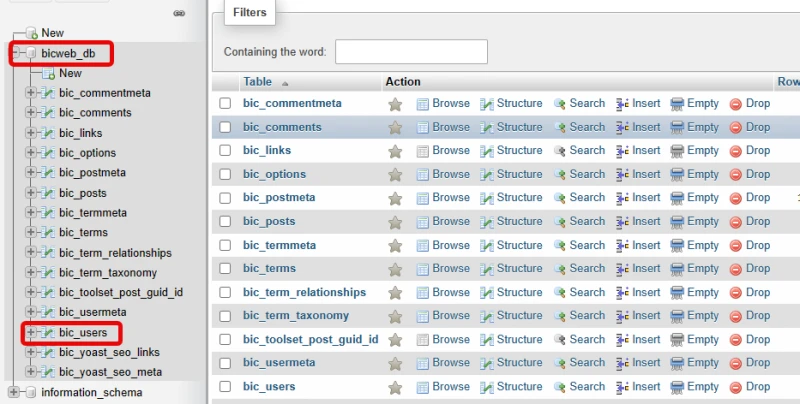Click Drop link for bic_toolset_post_guid_id
The width and height of the screenshot is (800, 404).
point(758,339)
